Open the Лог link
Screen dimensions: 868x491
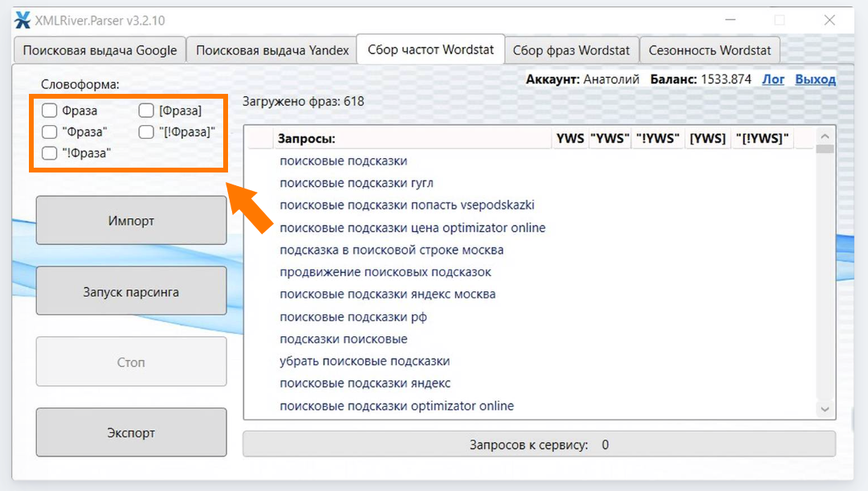[x=773, y=79]
